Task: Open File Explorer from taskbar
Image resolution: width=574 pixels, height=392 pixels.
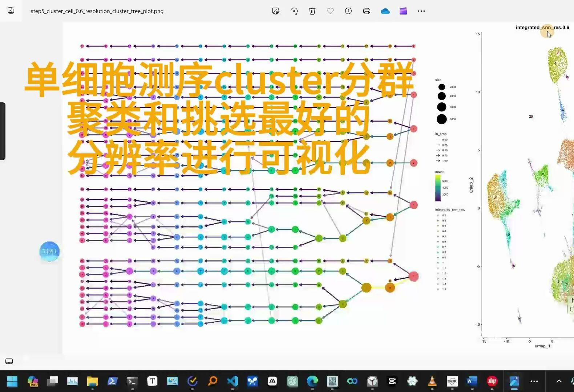Action: click(x=92, y=381)
